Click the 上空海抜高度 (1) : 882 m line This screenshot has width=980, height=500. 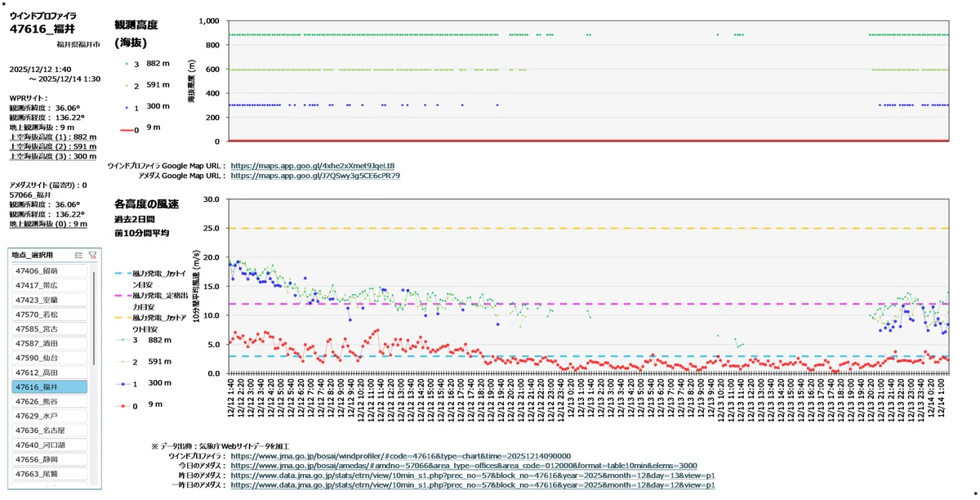(52, 137)
